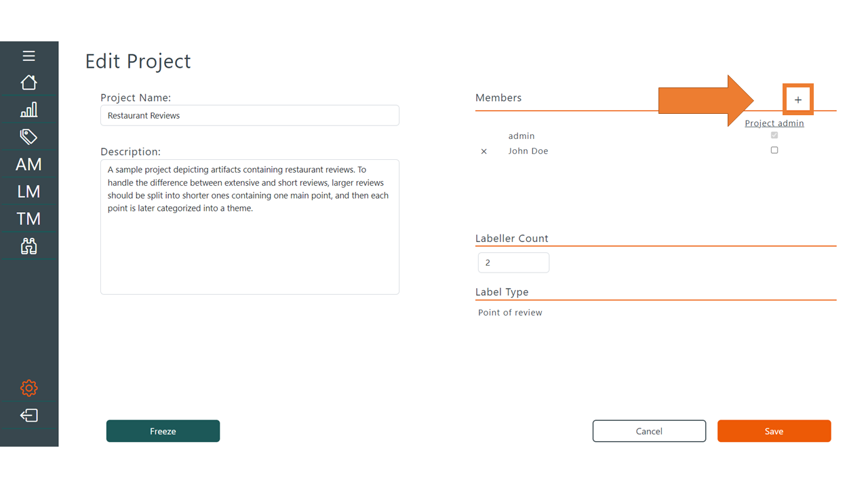Click the Freeze button
The height and width of the screenshot is (488, 868).
point(163,431)
